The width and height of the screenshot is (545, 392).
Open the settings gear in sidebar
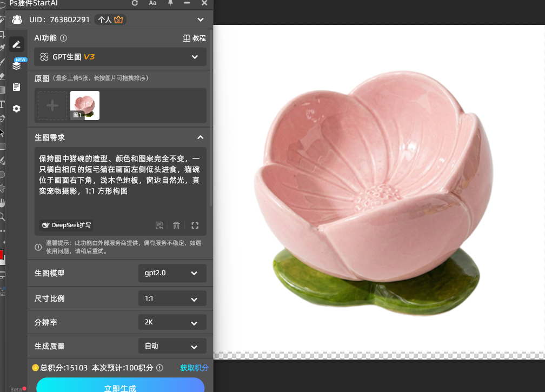tap(16, 109)
